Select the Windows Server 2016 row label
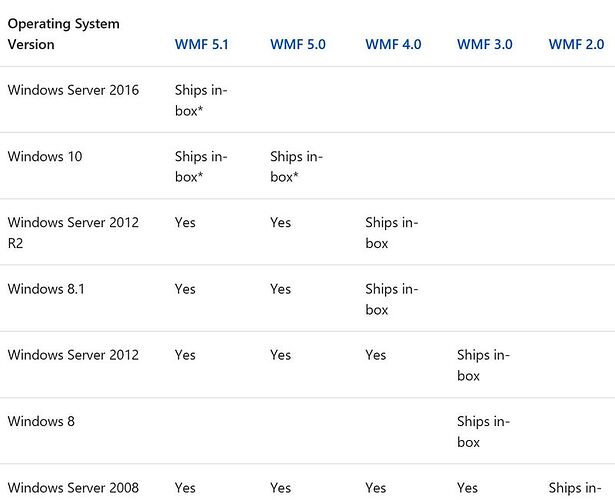Screen dimensions: 615x500 tap(73, 90)
